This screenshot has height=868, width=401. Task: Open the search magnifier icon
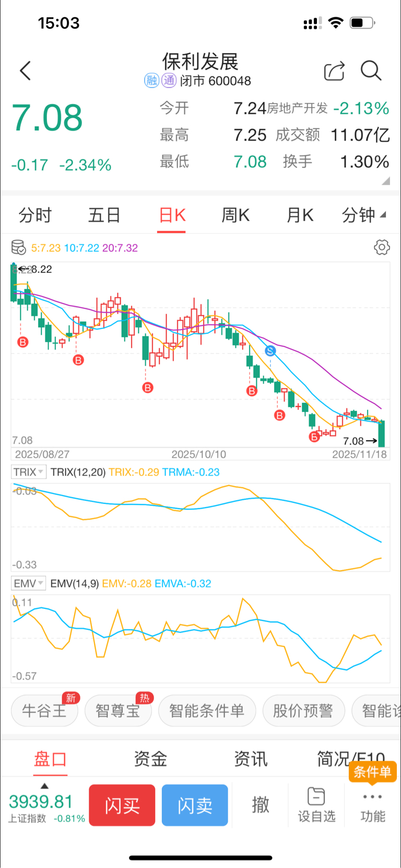tap(371, 71)
